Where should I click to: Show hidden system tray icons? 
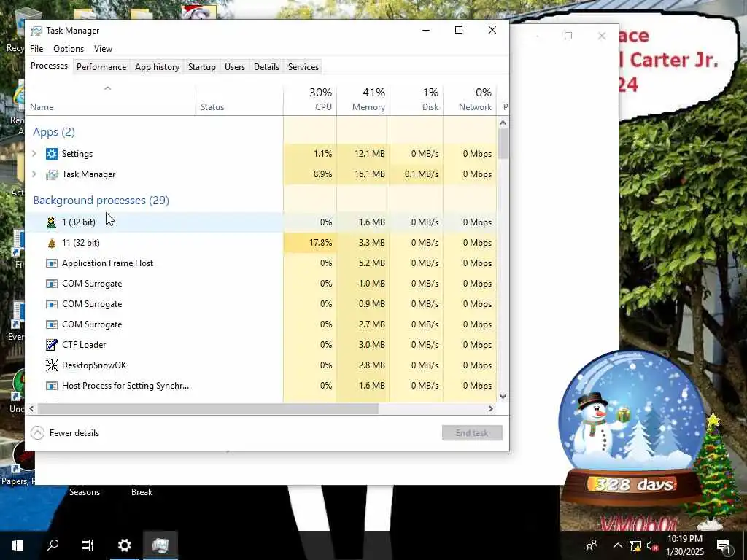tap(617, 545)
